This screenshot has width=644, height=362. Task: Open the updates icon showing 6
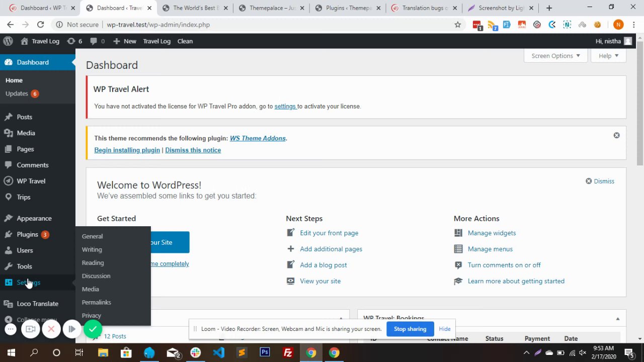(74, 41)
